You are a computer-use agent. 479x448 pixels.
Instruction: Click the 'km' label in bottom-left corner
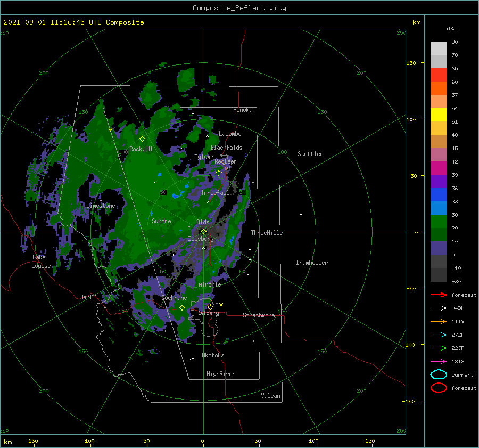point(8,442)
